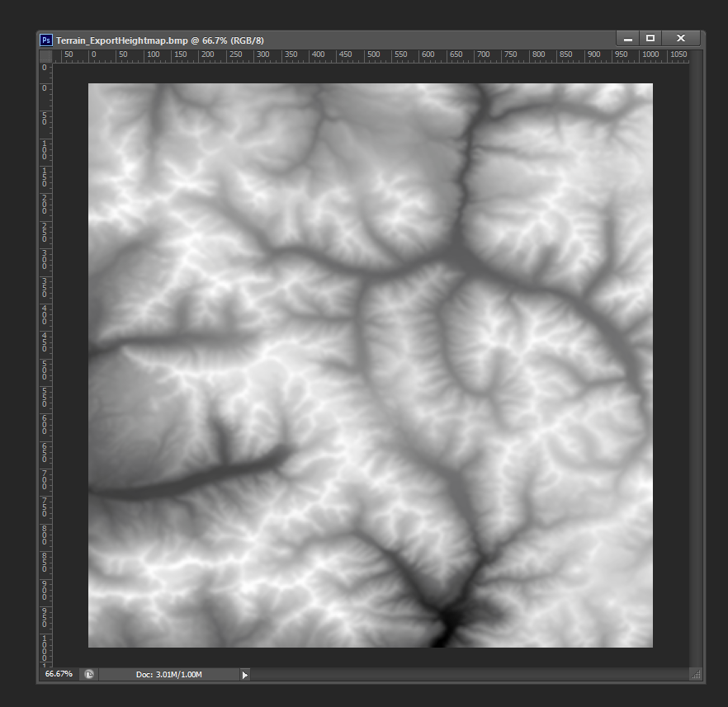Image resolution: width=728 pixels, height=707 pixels.
Task: Select the Terrain_ExportHeightmap.bmp title bar
Action: [330, 40]
